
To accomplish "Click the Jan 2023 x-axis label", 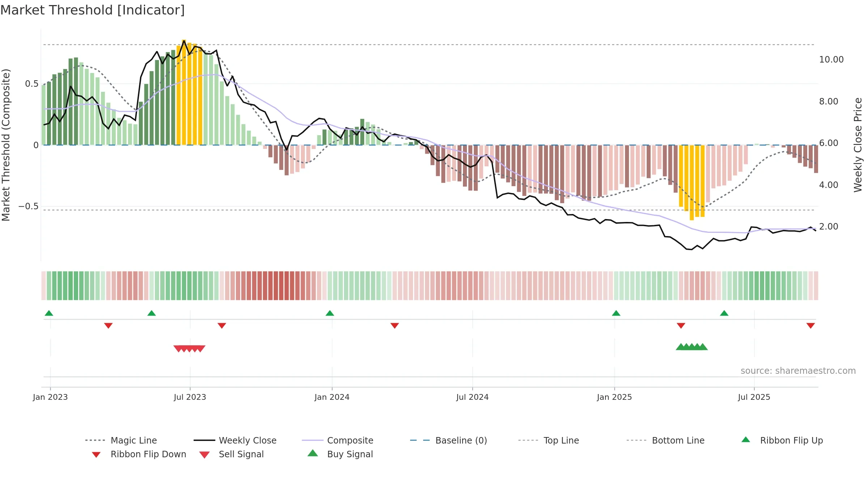I will (50, 397).
